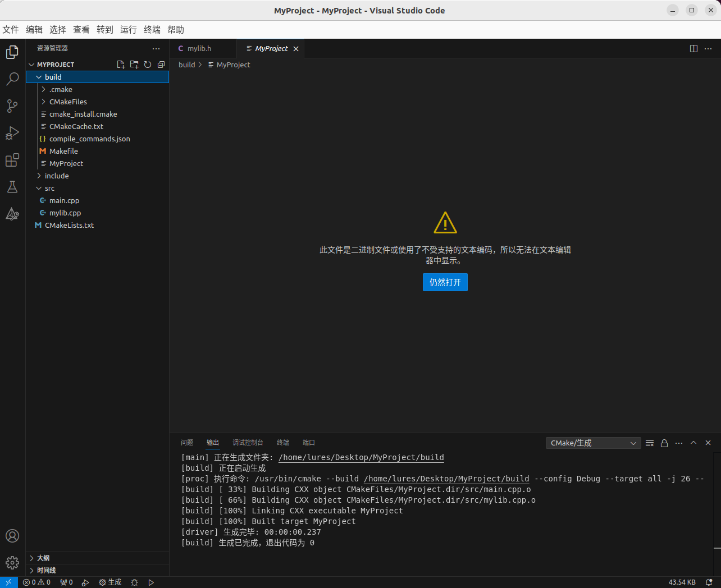Switch to the mylib.h editor tab

203,48
